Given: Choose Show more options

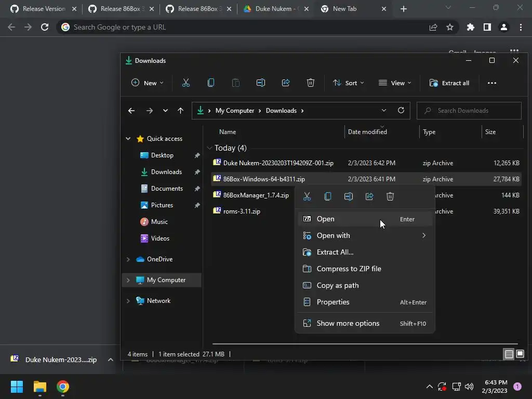Looking at the screenshot, I should (x=365, y=323).
